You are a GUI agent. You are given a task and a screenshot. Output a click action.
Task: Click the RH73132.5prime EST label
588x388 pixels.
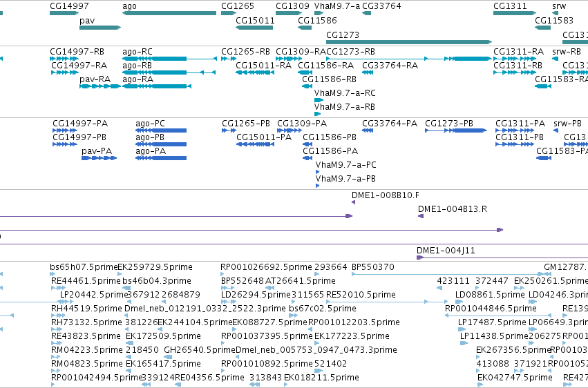[86, 322]
